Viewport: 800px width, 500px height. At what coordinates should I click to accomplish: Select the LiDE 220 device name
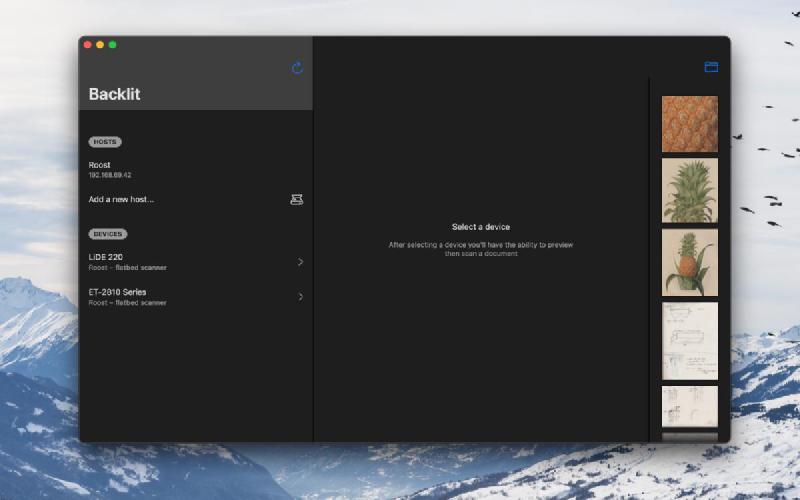click(x=106, y=257)
